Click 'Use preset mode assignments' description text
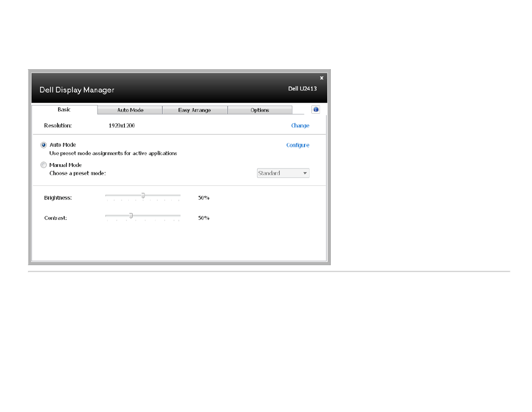This screenshot has height=412, width=532. click(x=113, y=153)
